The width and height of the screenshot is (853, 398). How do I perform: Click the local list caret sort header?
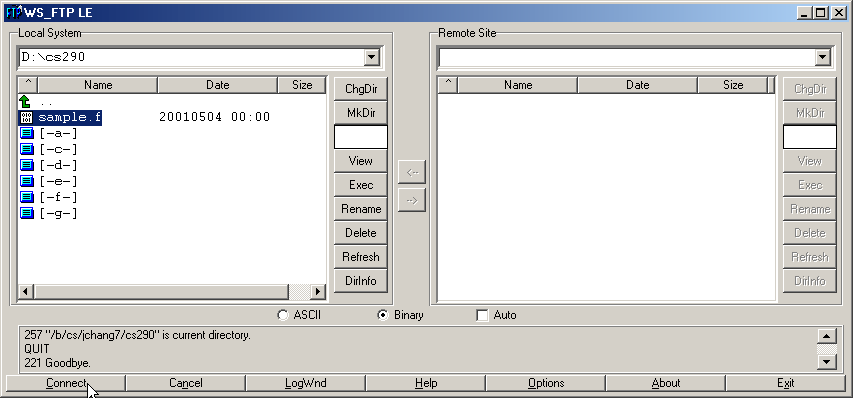tap(28, 85)
